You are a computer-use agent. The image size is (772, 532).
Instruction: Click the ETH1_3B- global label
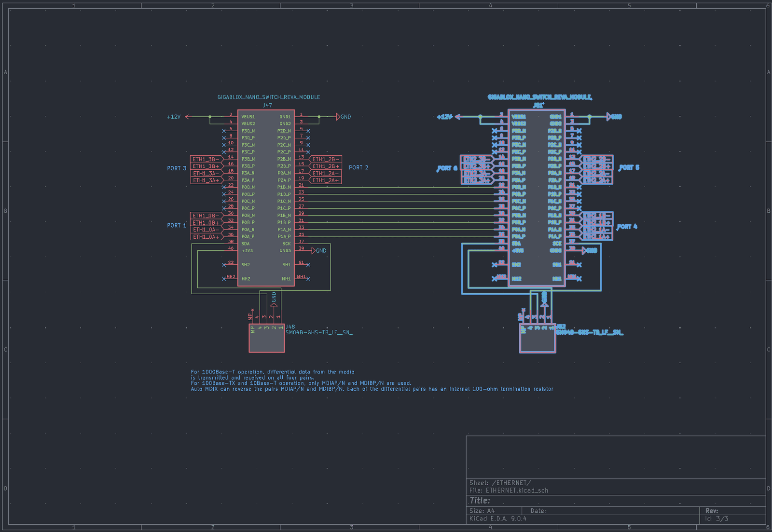click(207, 159)
